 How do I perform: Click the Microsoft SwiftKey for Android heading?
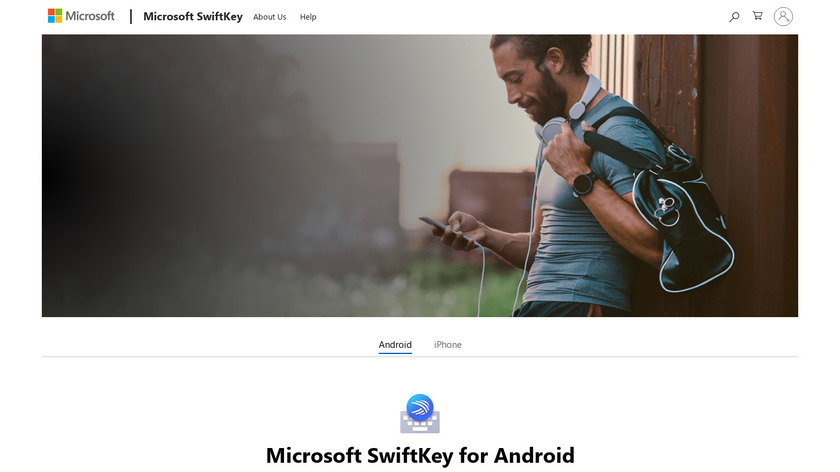click(420, 455)
